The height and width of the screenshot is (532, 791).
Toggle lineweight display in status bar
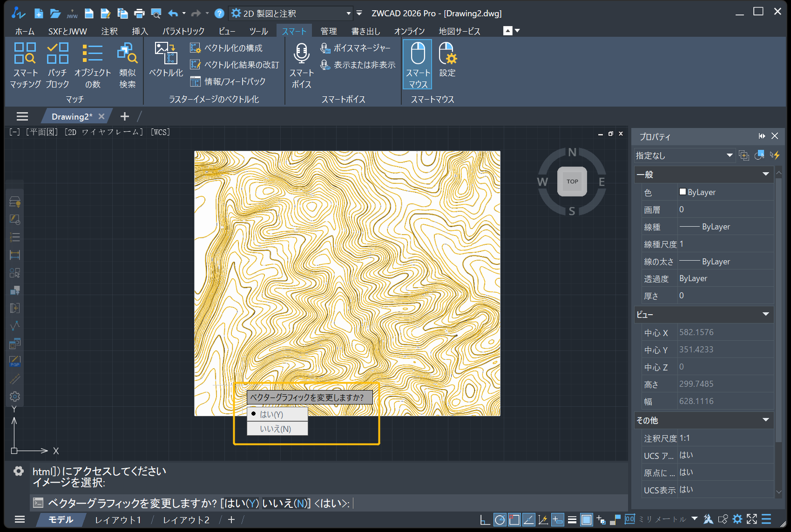point(572,519)
